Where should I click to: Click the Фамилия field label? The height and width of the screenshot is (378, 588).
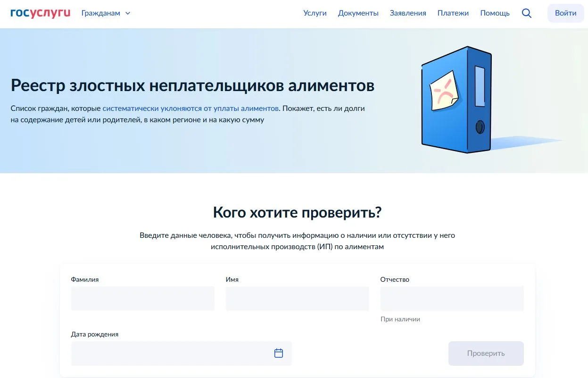point(85,279)
